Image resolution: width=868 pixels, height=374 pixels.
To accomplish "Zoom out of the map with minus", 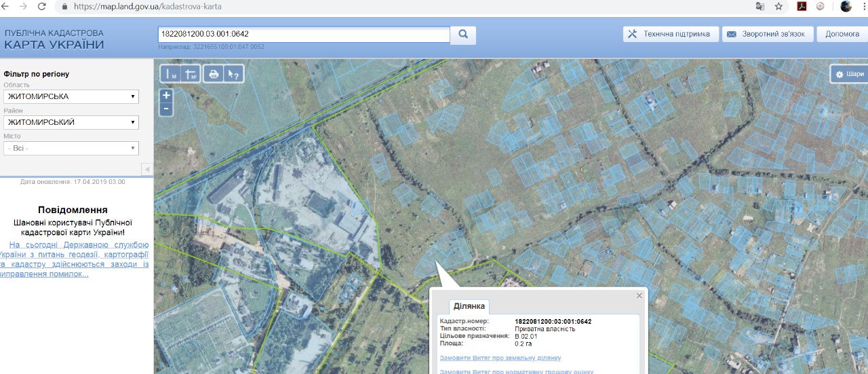I will point(167,109).
